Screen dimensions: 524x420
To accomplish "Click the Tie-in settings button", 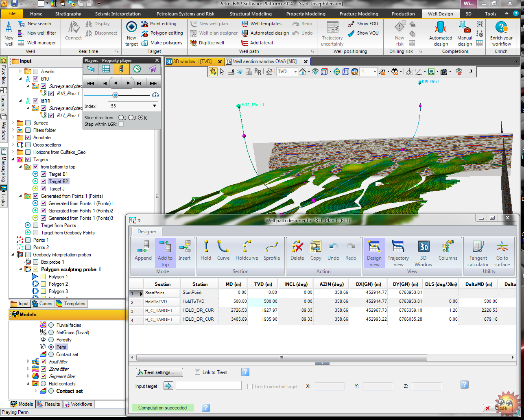I will pos(159,372).
